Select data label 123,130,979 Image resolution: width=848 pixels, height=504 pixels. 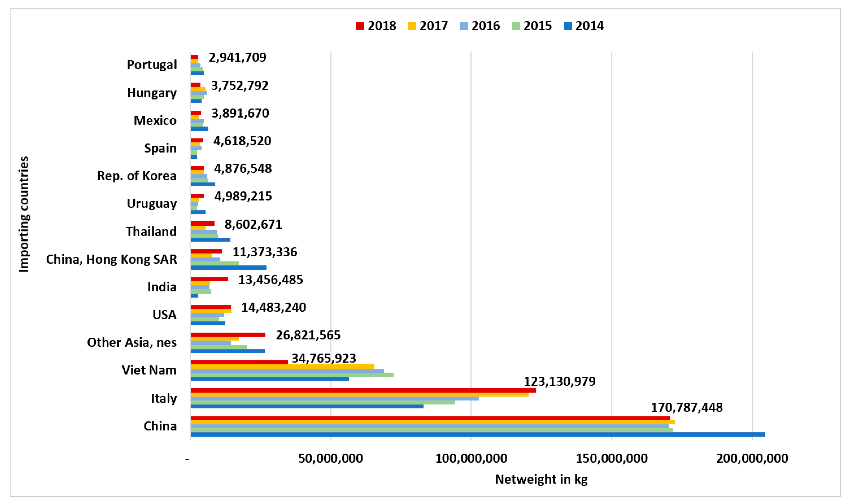point(559,382)
